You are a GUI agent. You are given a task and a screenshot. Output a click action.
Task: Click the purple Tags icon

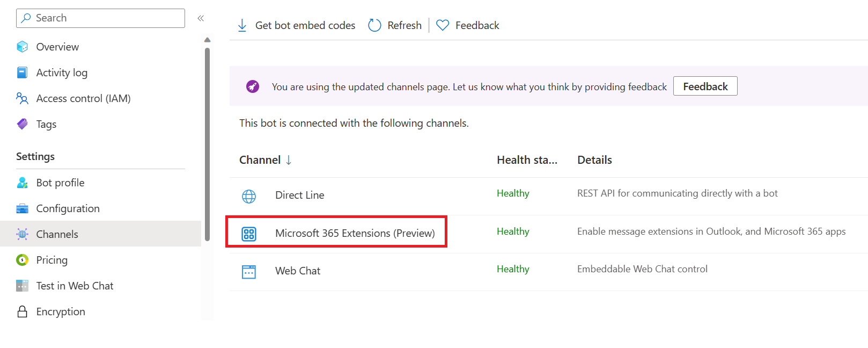coord(22,124)
